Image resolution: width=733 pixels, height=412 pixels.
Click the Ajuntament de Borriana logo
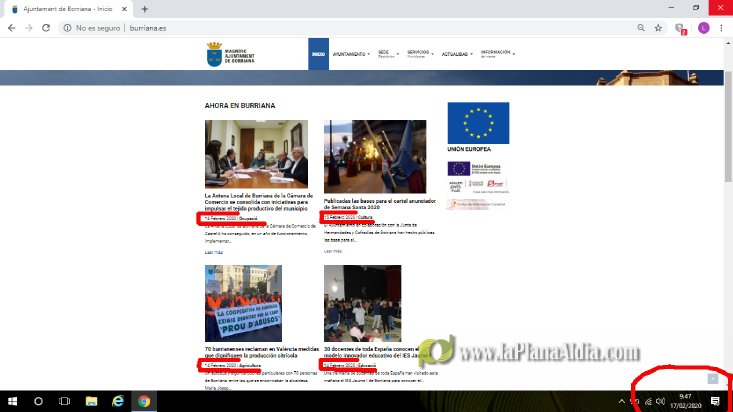pos(230,54)
